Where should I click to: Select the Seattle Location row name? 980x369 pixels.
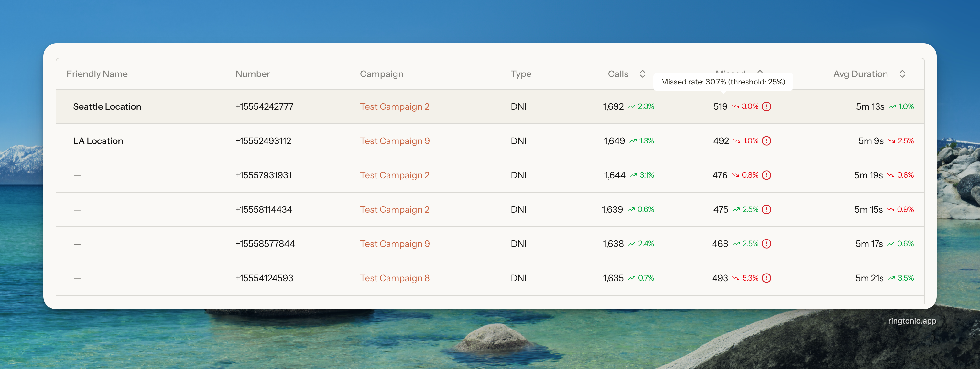107,106
